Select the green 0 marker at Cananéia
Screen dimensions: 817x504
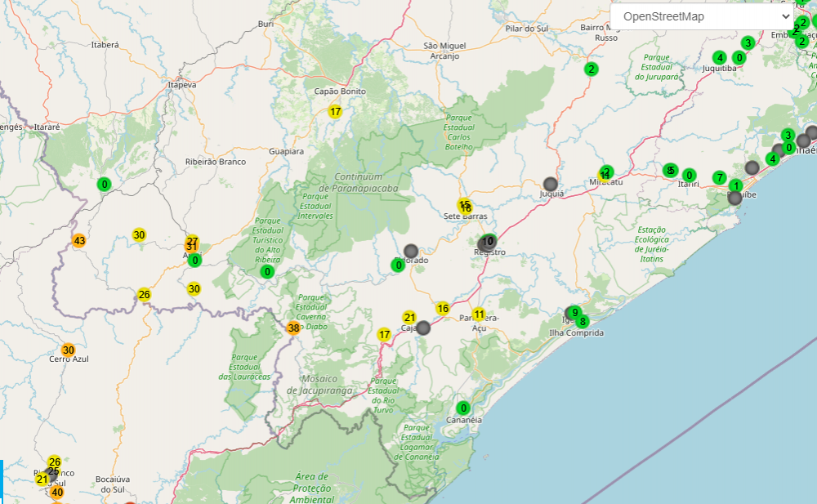(463, 408)
